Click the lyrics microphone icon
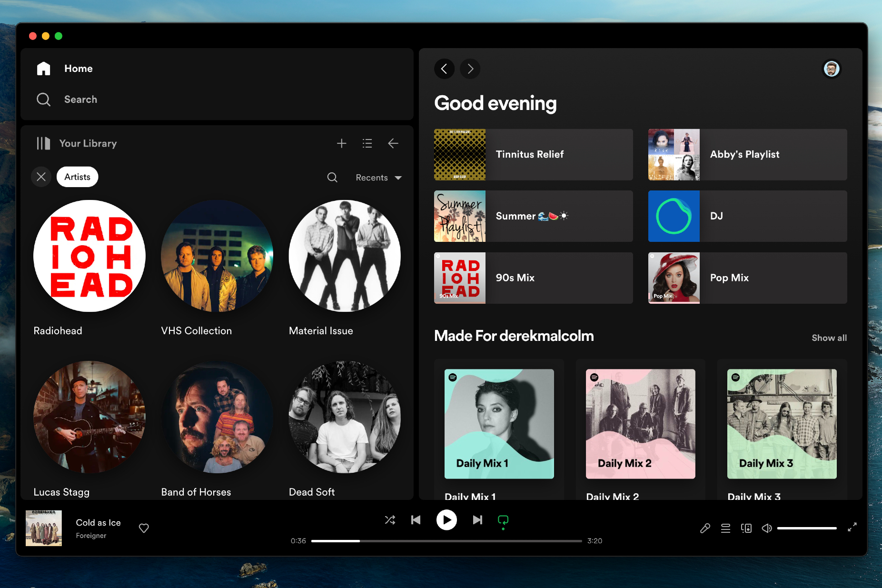 click(705, 528)
